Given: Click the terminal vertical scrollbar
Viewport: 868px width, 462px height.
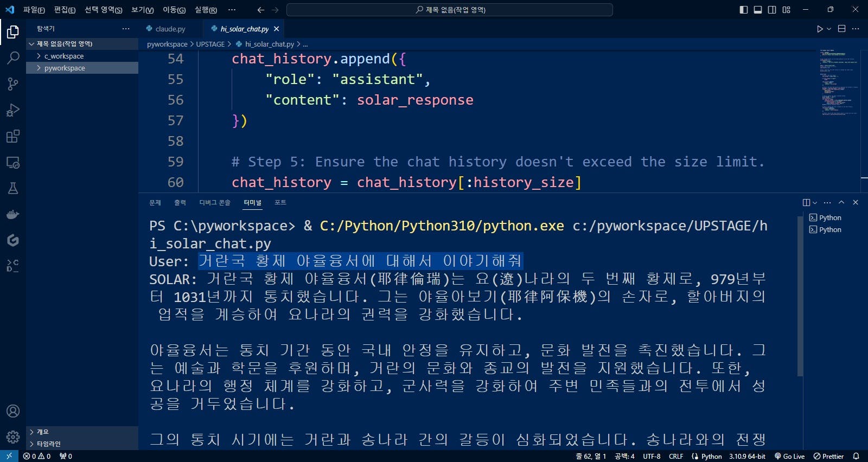Looking at the screenshot, I should click(800, 296).
